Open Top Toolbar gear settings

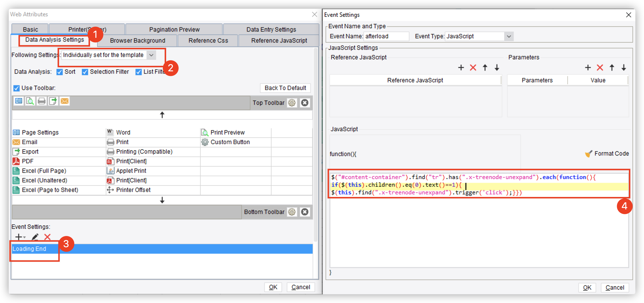[x=292, y=103]
